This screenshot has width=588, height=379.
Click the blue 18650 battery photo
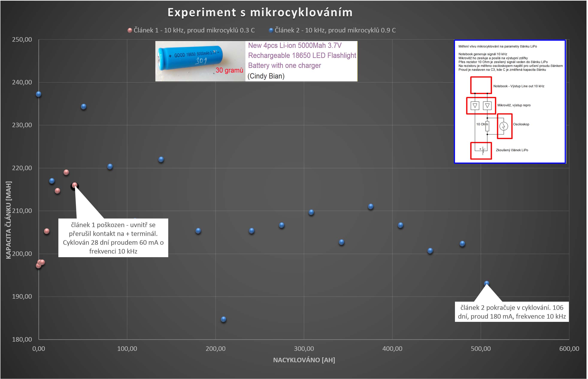[x=190, y=58]
